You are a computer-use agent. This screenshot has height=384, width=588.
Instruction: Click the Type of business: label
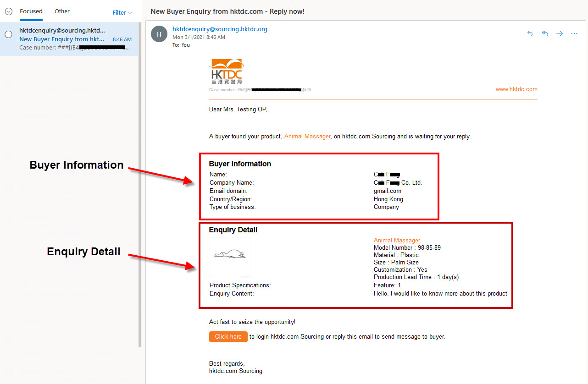[233, 207]
